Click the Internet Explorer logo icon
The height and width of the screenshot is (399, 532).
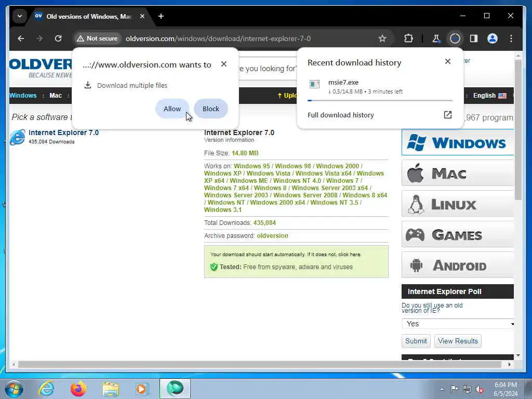point(18,137)
